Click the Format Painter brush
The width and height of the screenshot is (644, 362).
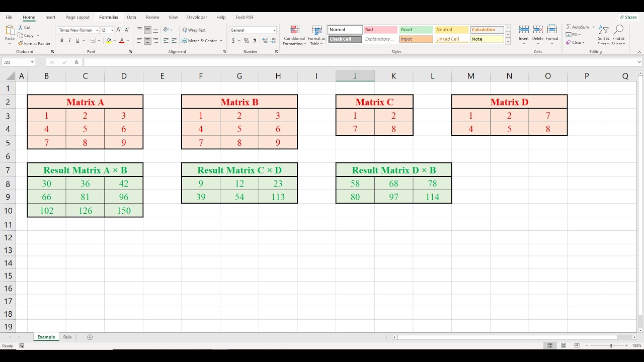[x=34, y=43]
